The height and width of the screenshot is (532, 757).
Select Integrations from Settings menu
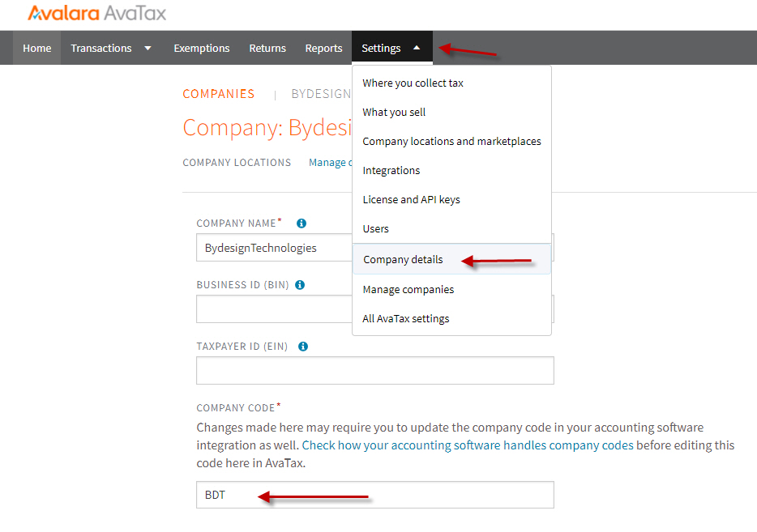[x=391, y=171]
